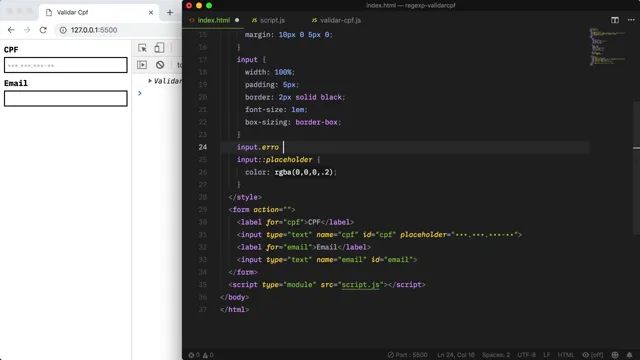The image size is (640, 360).
Task: Change the end-of-line sequence via LF
Action: [547, 355]
